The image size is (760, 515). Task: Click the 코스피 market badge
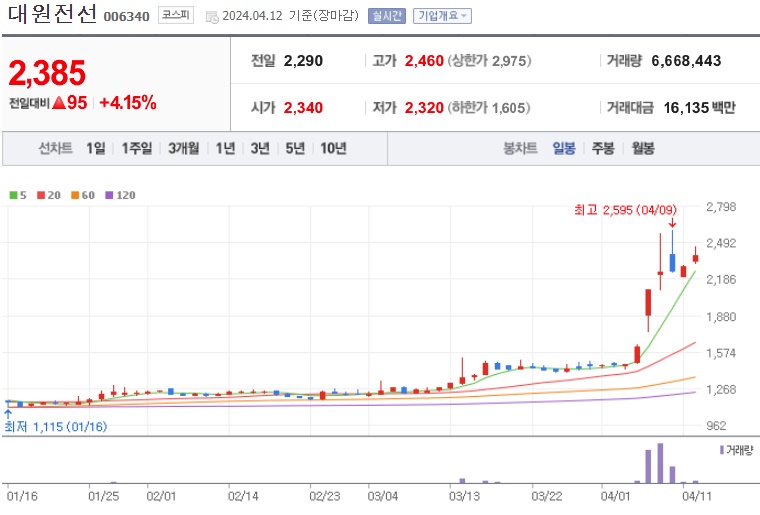[x=176, y=15]
